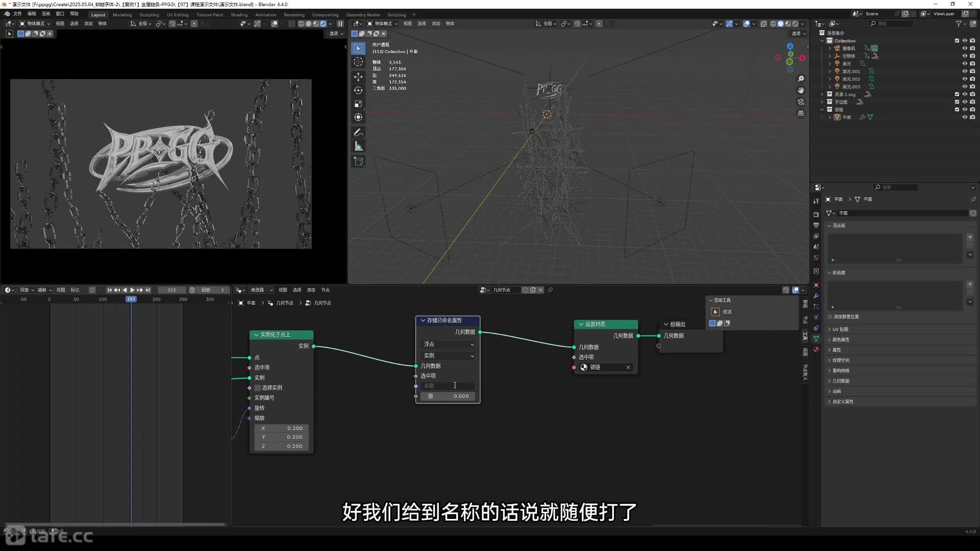Click the pin icon in node editor header
The height and width of the screenshot is (551, 980).
[x=550, y=290]
